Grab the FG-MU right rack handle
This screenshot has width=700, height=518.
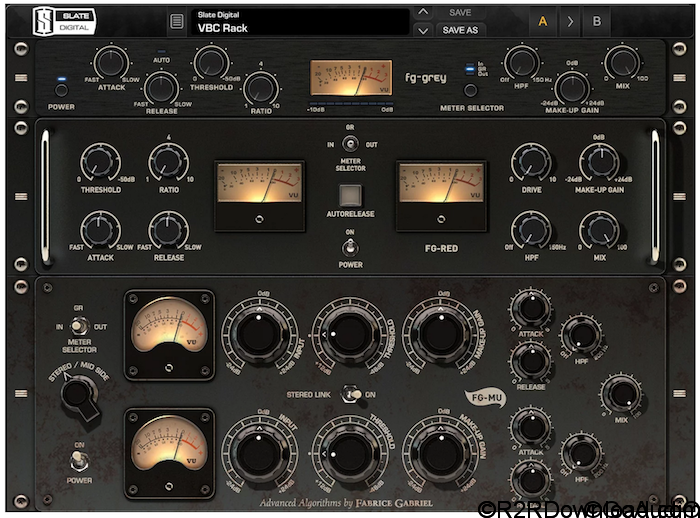coord(679,394)
